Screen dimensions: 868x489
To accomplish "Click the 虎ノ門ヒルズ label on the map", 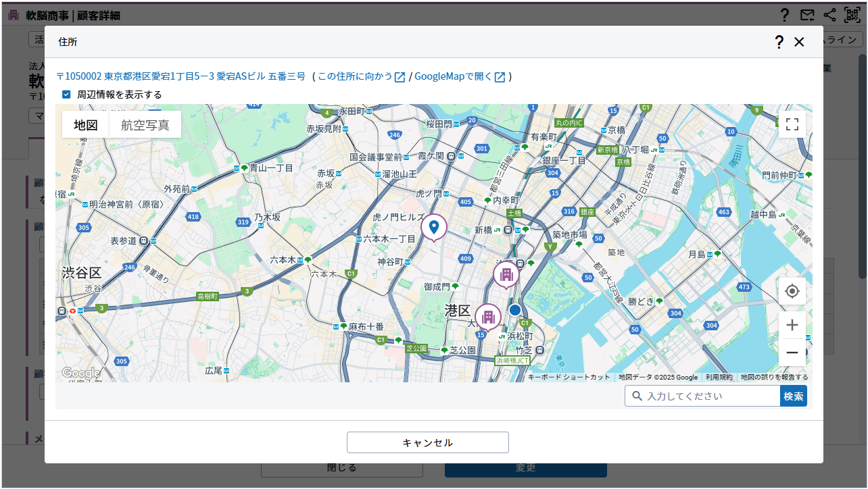I will pyautogui.click(x=398, y=217).
